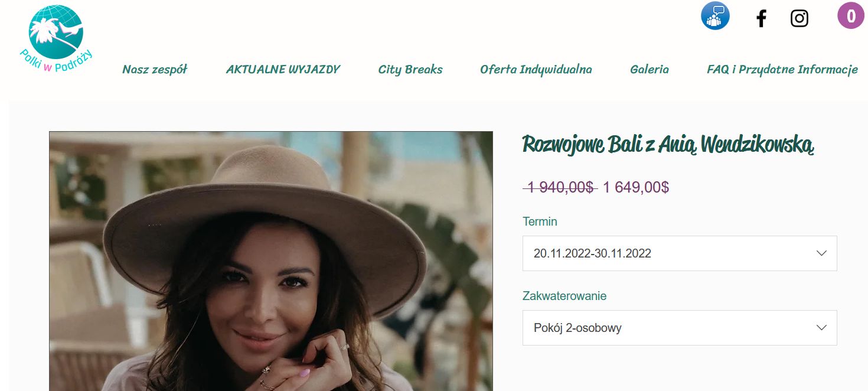Screen dimensions: 868x391
Task: Click the Rozwojowe Bali z Anią Wendzikowską title
Action: 668,144
